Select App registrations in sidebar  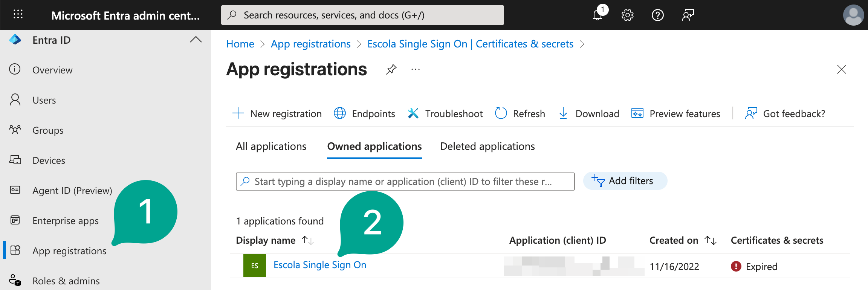coord(69,251)
